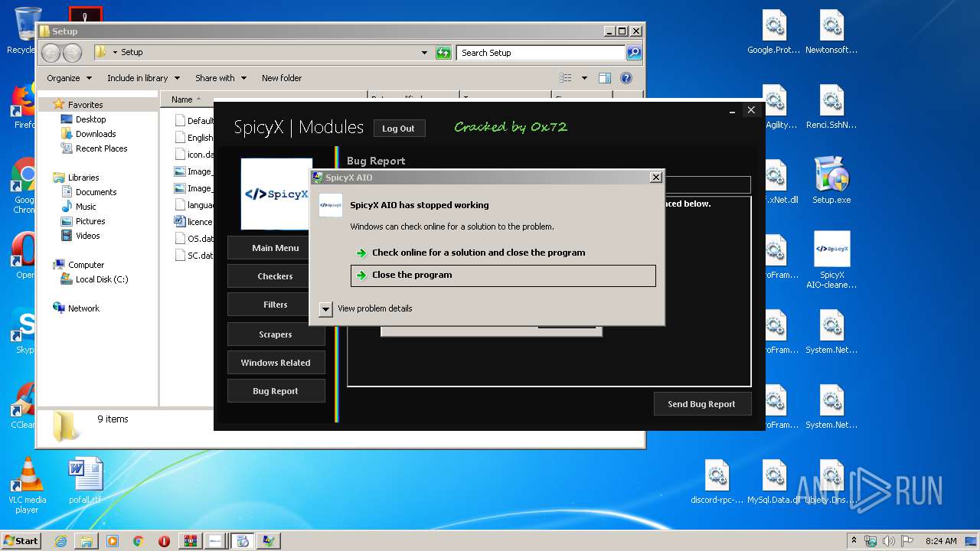
Task: Open the Filters module
Action: coord(276,305)
